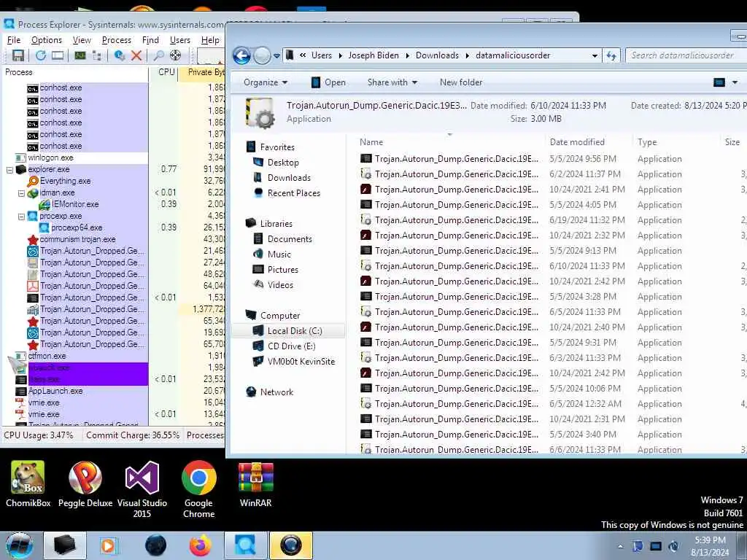This screenshot has height=560, width=747.
Task: Sort files by Date modified column
Action: pyautogui.click(x=577, y=142)
